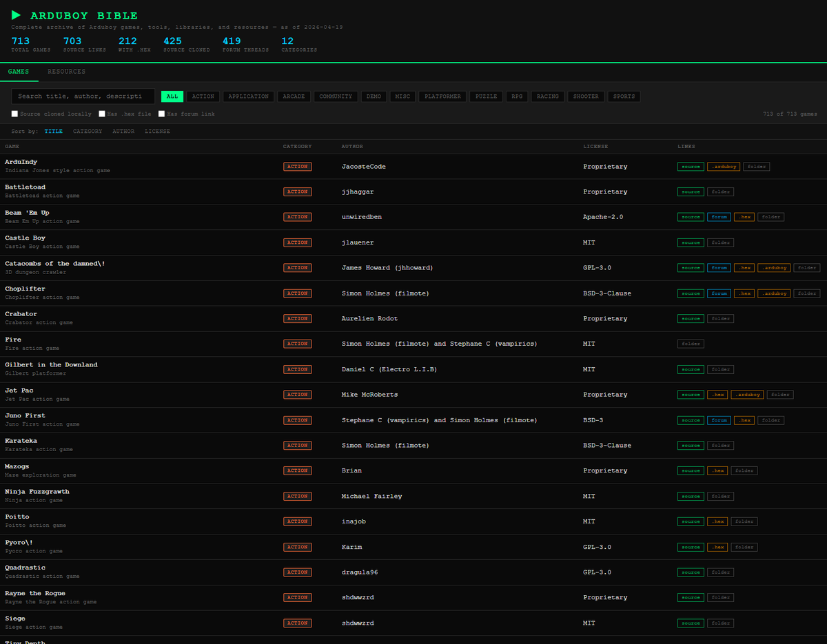827x644 pixels.
Task: Filter by SPORTS category
Action: tap(624, 96)
